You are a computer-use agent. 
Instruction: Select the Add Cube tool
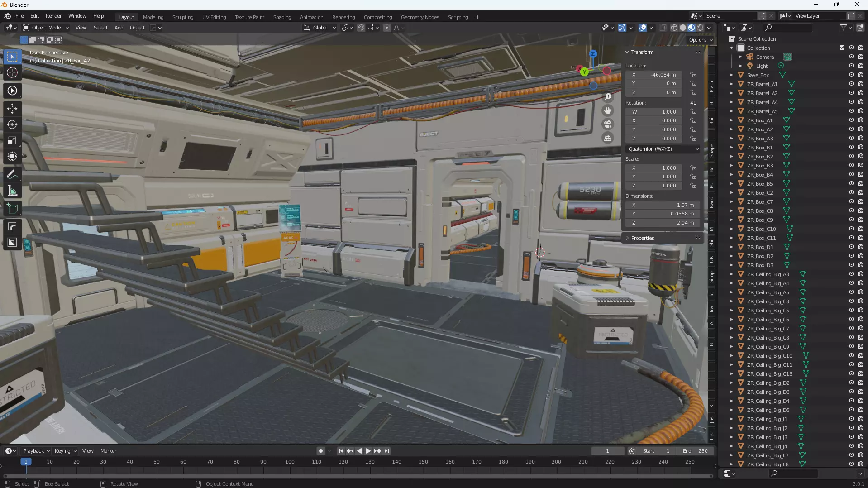coord(12,208)
